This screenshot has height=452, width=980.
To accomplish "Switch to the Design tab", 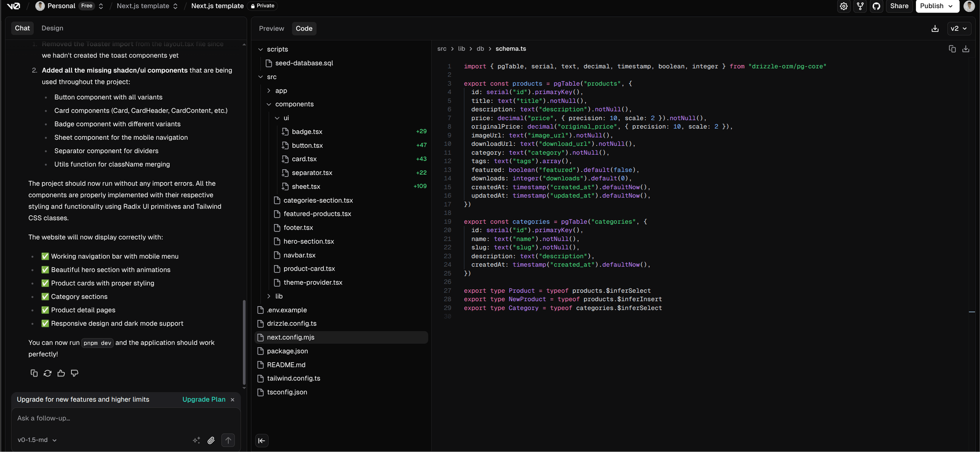I will tap(52, 28).
